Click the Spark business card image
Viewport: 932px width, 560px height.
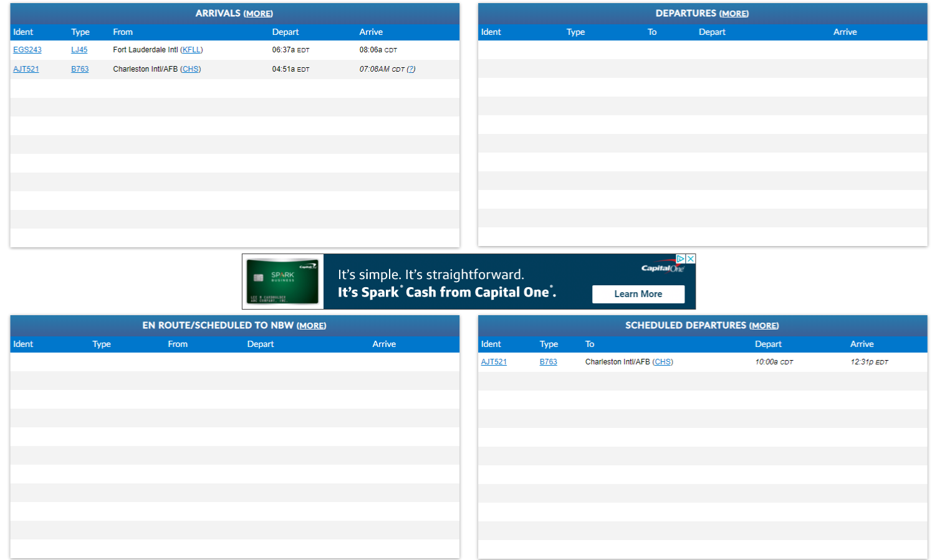(282, 282)
